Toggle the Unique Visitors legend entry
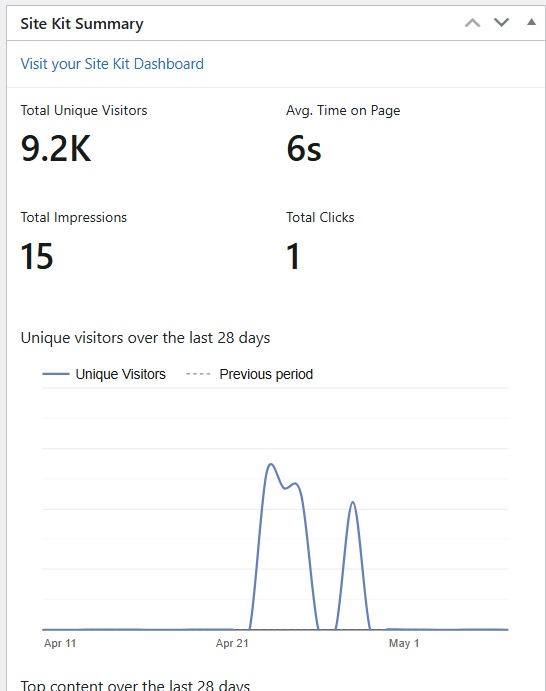Screen dimensions: 546x691 click(x=104, y=374)
